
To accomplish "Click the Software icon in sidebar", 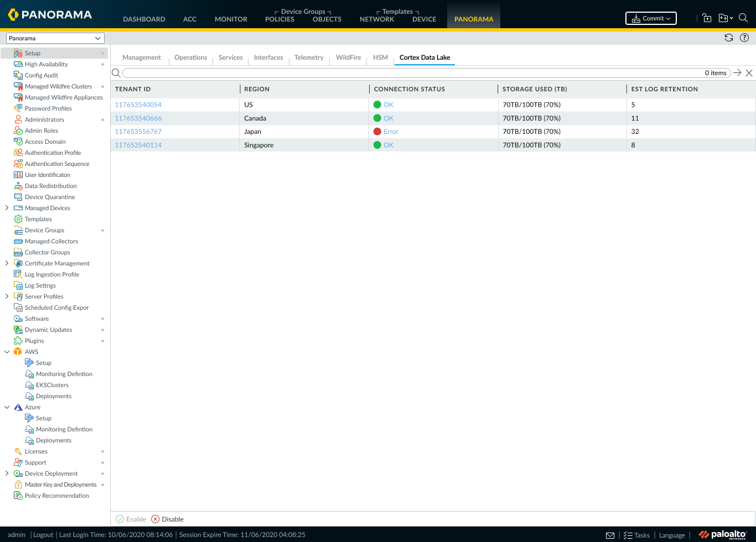I will (18, 319).
